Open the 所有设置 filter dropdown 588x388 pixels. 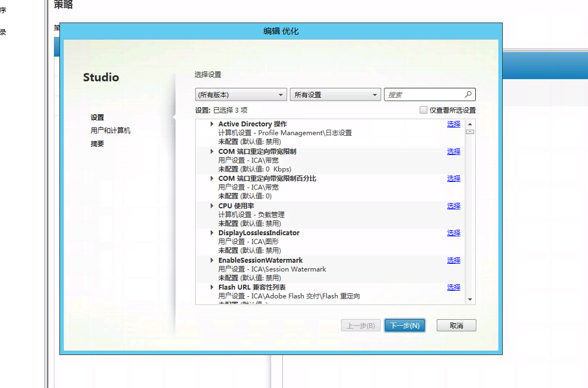click(x=335, y=95)
